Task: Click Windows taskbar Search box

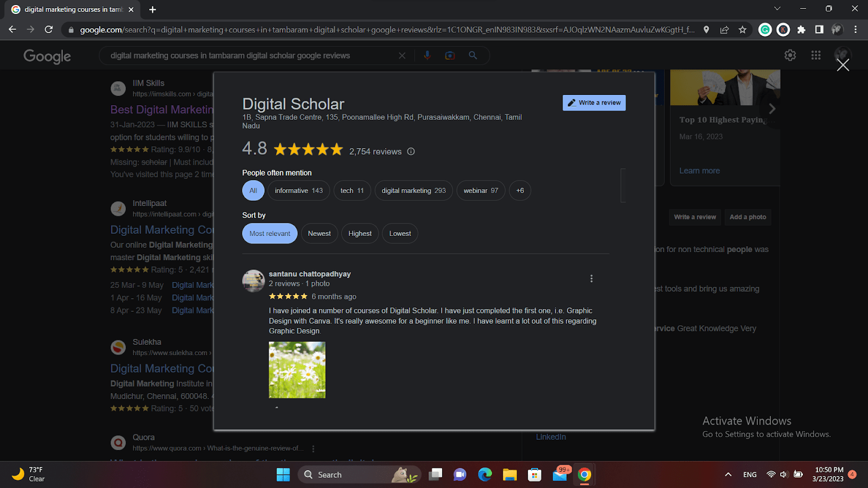Action: click(359, 474)
